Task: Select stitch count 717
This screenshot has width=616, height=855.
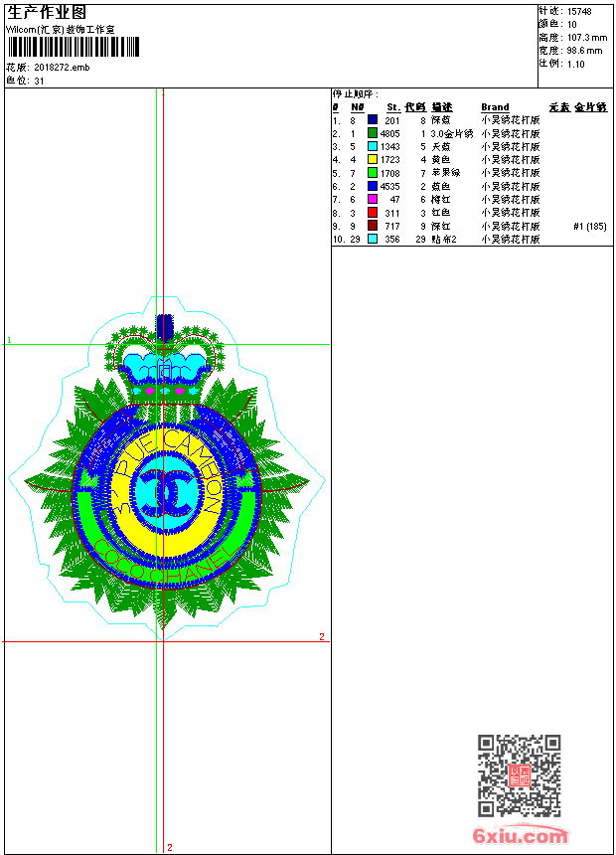Action: tap(392, 227)
